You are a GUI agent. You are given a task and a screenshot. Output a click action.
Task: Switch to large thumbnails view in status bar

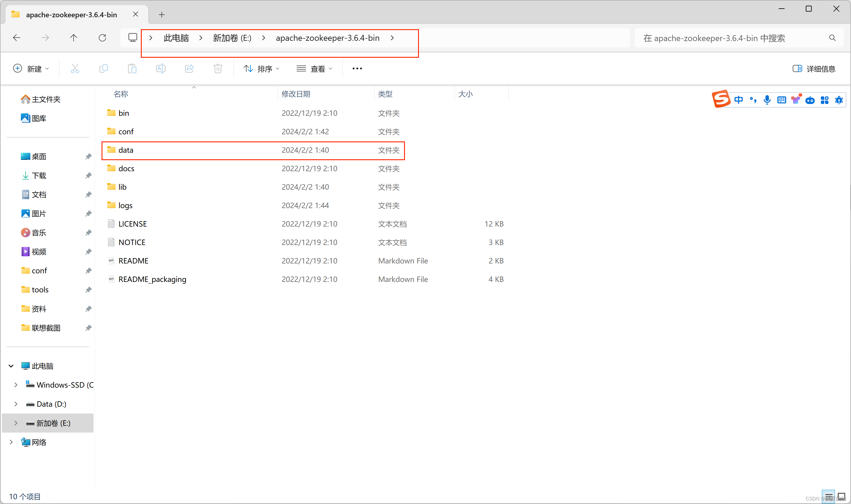[x=841, y=496]
